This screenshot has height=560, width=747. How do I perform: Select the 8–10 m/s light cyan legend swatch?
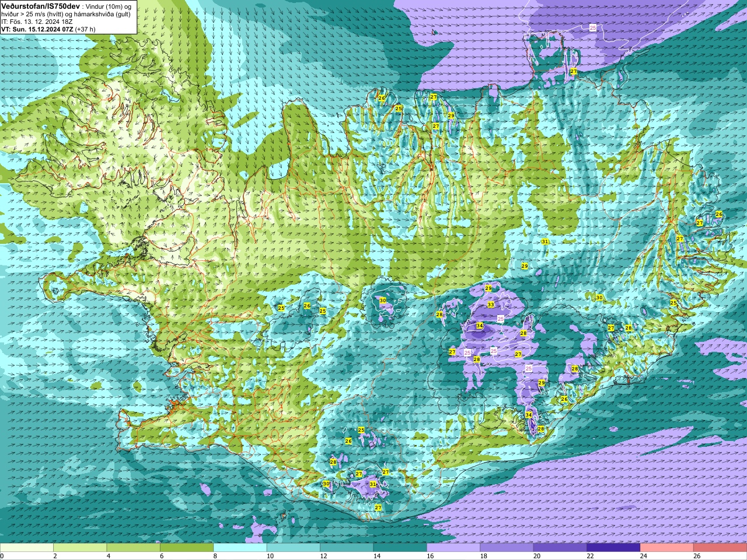240,548
